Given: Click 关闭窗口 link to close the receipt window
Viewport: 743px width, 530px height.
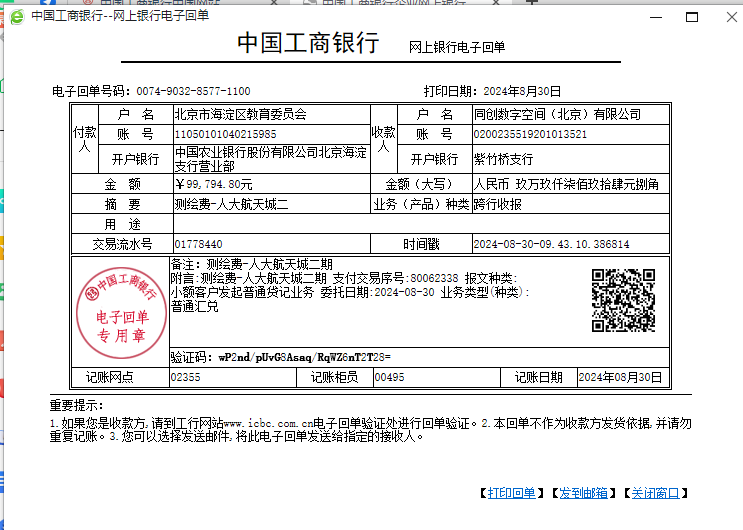Looking at the screenshot, I should (655, 493).
